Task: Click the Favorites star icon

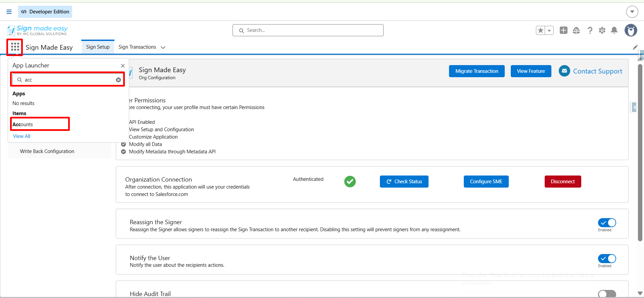Action: click(x=541, y=31)
